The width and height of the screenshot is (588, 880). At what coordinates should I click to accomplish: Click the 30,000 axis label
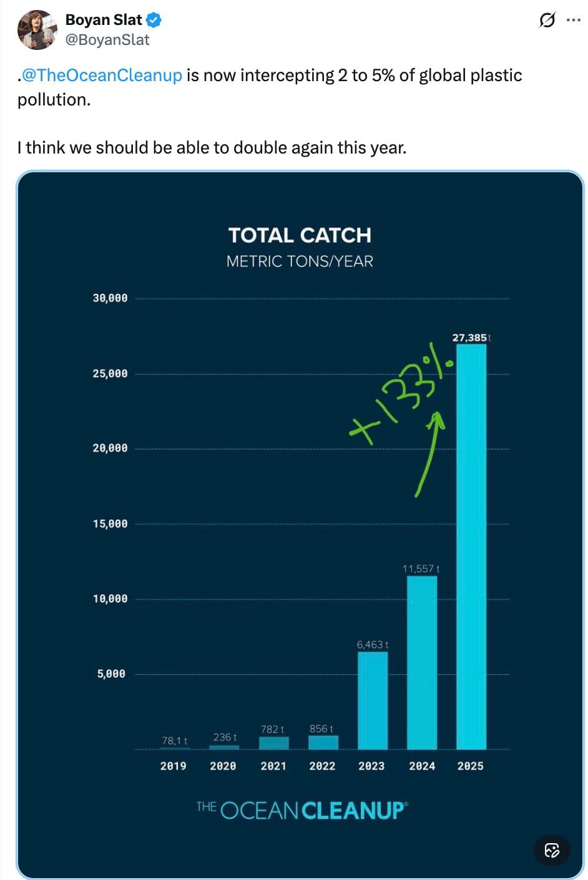point(110,298)
